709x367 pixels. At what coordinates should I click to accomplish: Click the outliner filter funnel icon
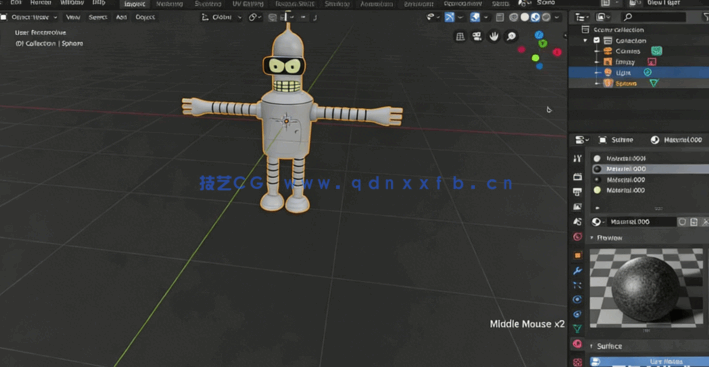[706, 17]
